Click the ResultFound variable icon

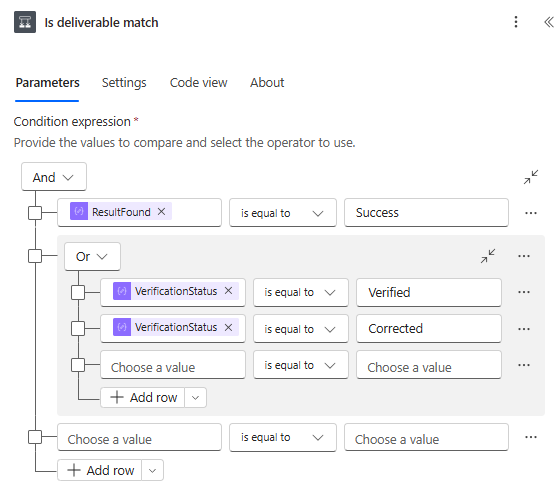pos(79,211)
